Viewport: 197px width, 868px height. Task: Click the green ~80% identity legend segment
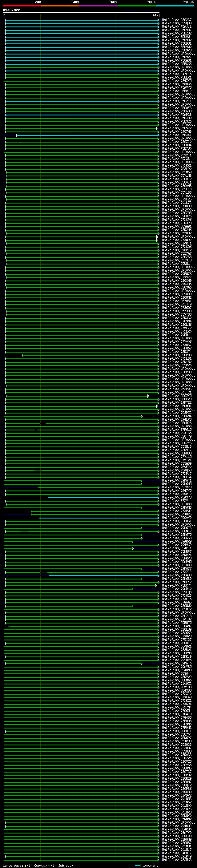[136, 6]
